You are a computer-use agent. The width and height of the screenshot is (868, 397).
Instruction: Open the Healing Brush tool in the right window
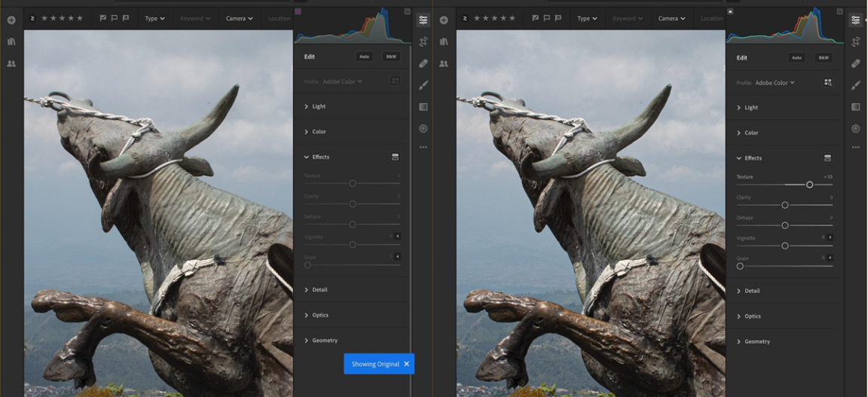point(856,63)
